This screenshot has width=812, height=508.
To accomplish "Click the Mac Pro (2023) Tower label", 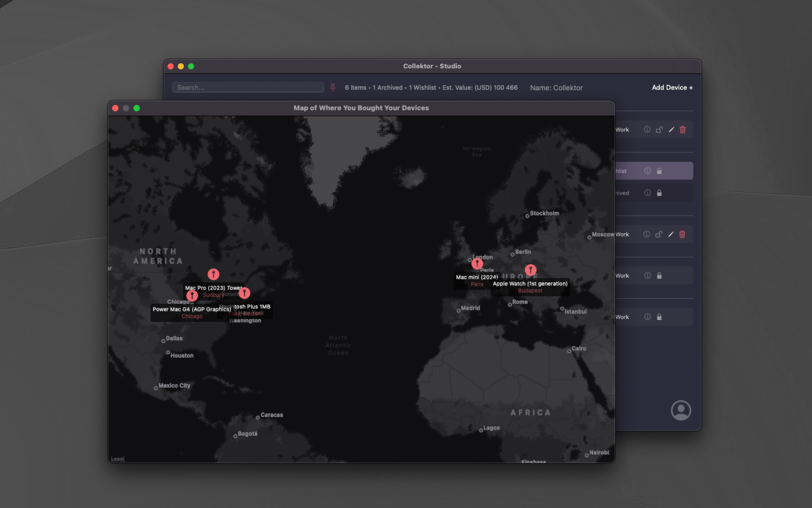I will pyautogui.click(x=214, y=288).
